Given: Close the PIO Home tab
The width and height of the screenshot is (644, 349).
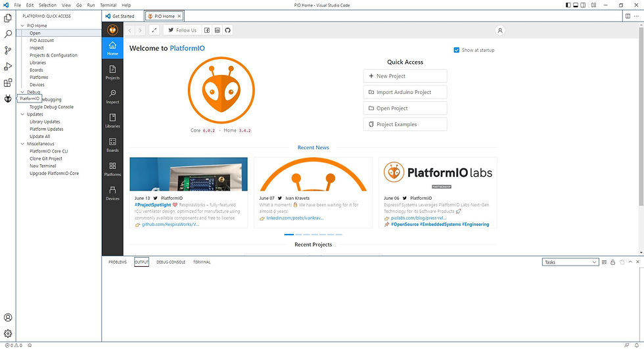Looking at the screenshot, I should coord(179,16).
